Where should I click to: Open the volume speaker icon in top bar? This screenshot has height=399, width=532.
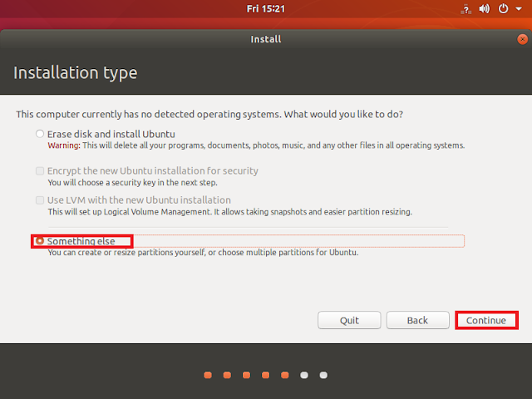485,9
